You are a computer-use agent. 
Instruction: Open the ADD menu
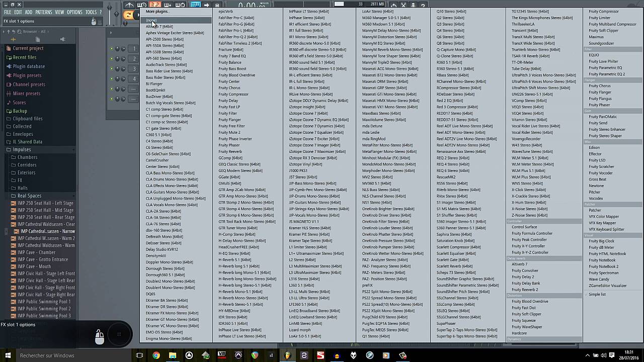pyautogui.click(x=29, y=12)
